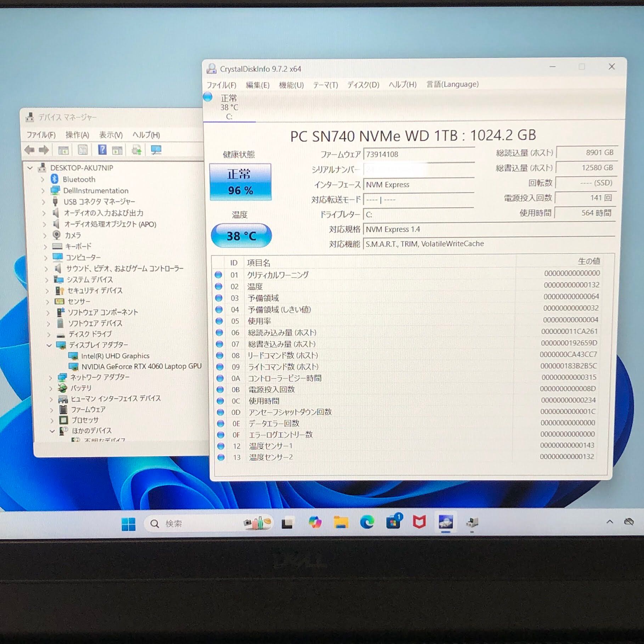Open the 操作(A) menu in Device Manager
644x644 pixels.
tap(77, 135)
